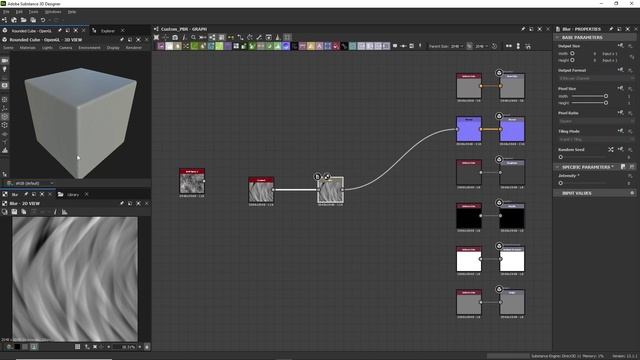This screenshot has width=640, height=360.
Task: Switch to the Library tab
Action: pos(73,195)
